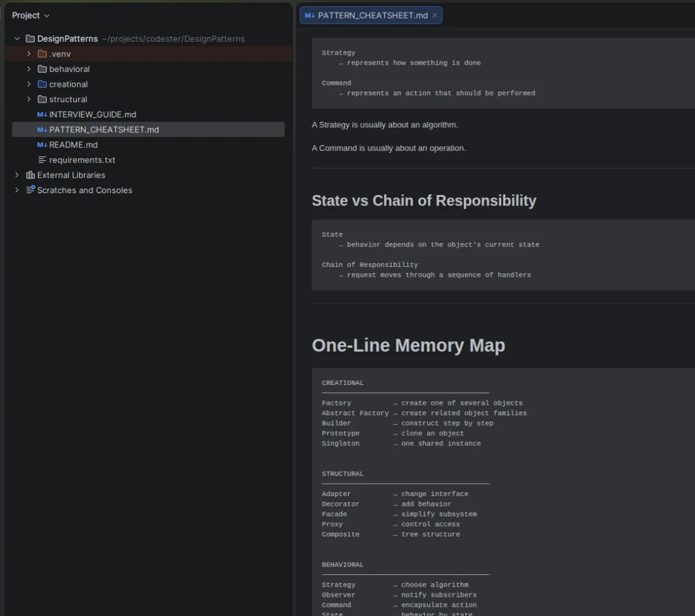
Task: Open requirements.txt from project tree
Action: pyautogui.click(x=82, y=160)
